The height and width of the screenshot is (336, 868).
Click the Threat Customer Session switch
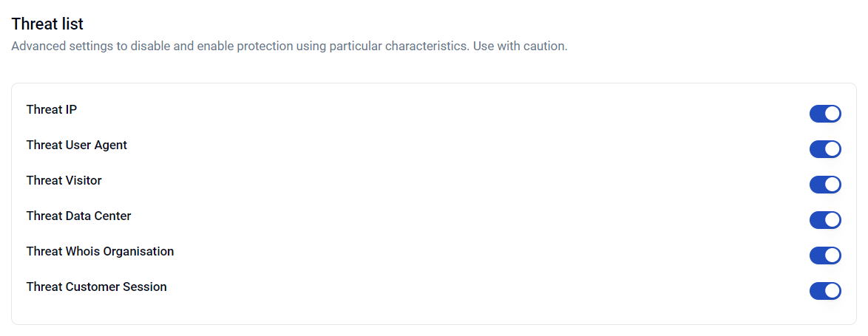(825, 291)
